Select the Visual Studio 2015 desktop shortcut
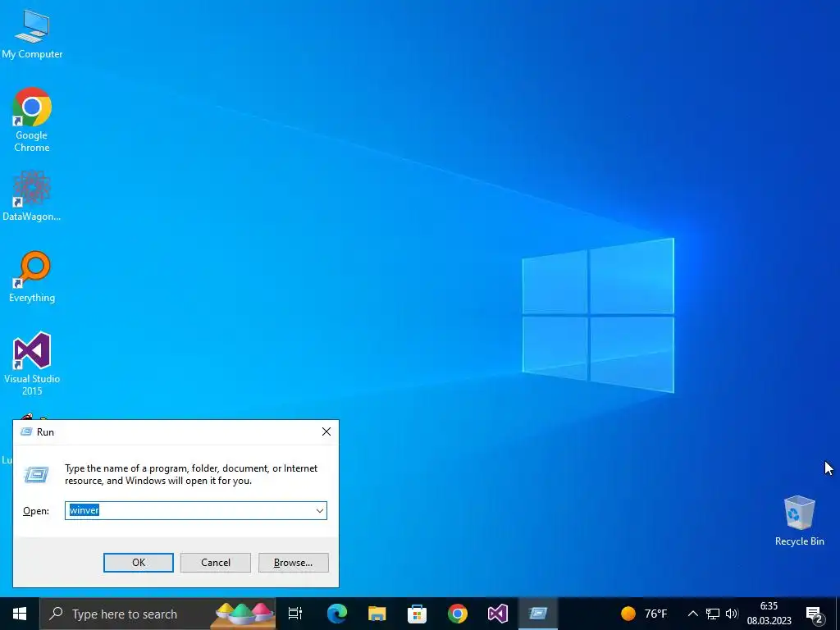 (x=32, y=363)
